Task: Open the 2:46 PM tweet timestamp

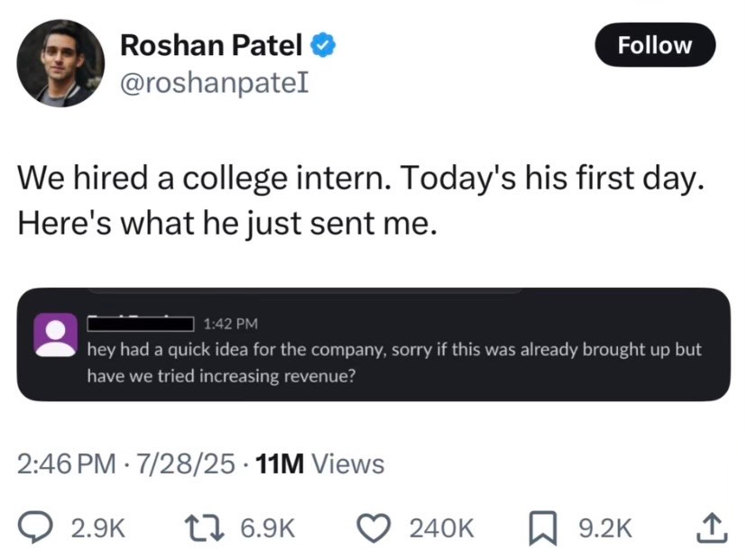Action: (68, 464)
